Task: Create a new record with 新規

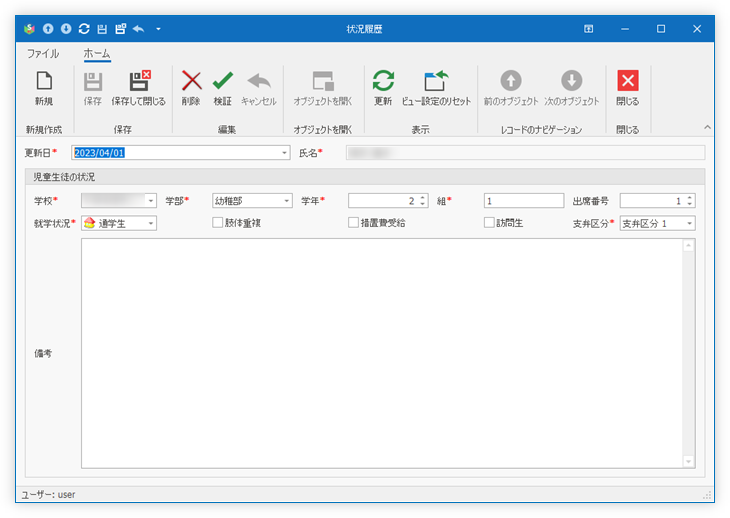Action: click(x=44, y=88)
